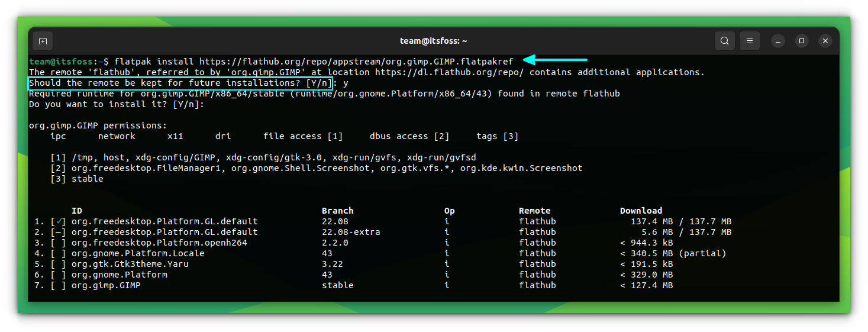This screenshot has width=868, height=332.
Task: Click the 22.08-extra branch value
Action: pyautogui.click(x=351, y=232)
